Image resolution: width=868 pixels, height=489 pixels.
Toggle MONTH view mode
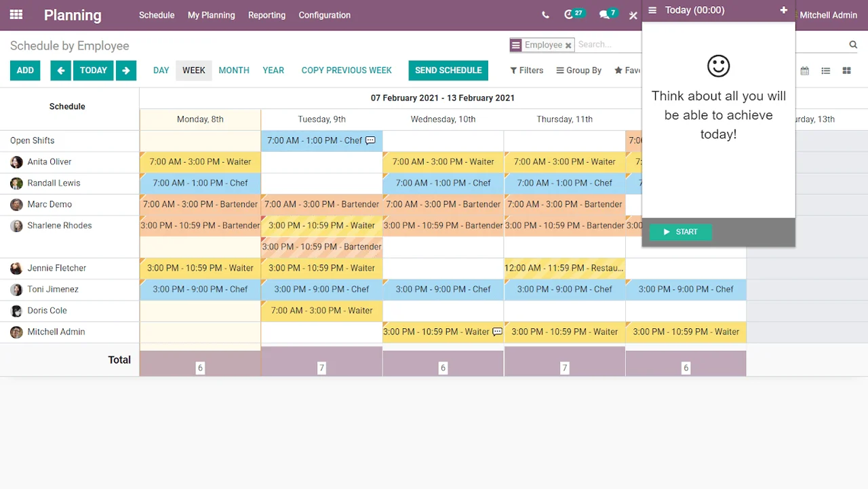click(233, 70)
